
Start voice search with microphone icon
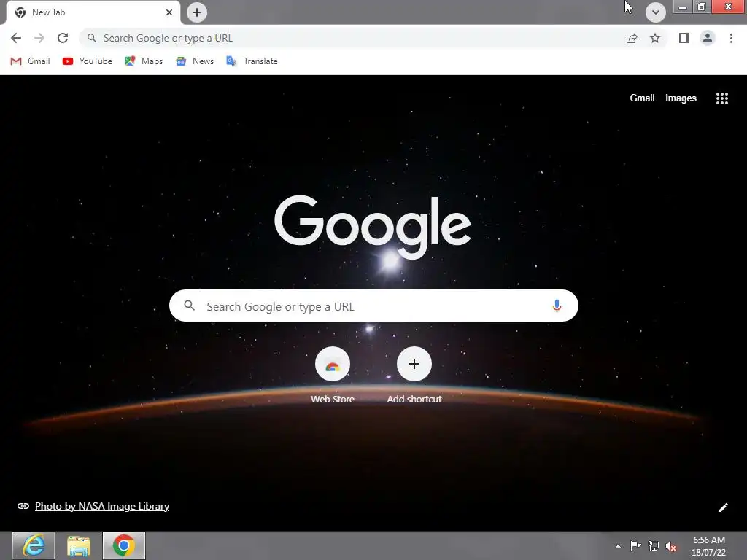click(x=557, y=306)
